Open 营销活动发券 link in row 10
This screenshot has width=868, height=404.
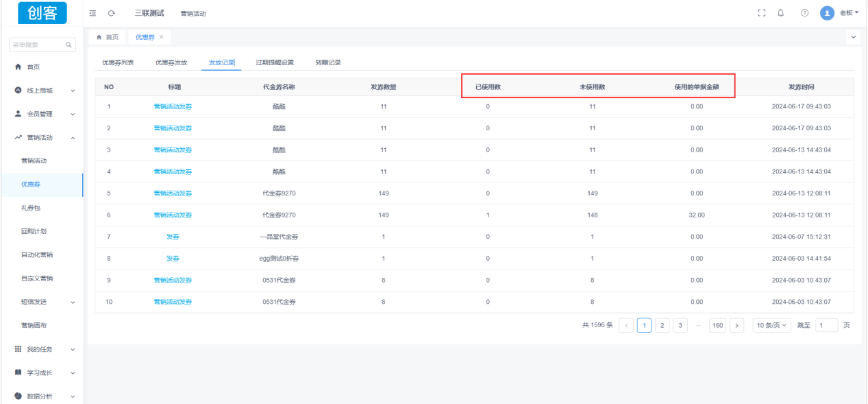point(173,302)
